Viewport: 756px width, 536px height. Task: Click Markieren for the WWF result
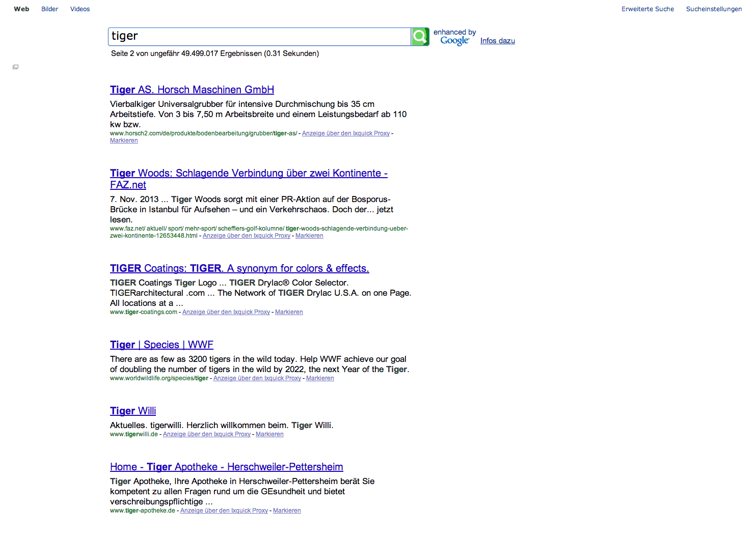[320, 378]
